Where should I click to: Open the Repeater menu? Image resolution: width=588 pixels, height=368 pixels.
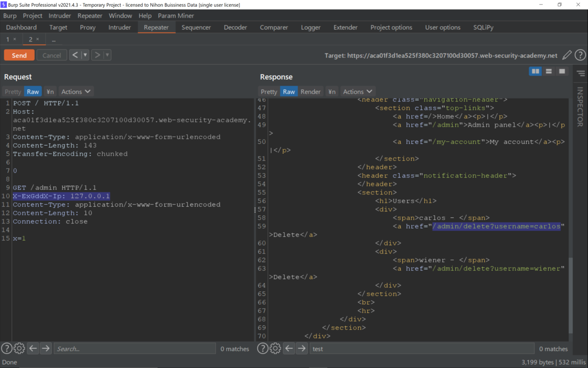(x=90, y=16)
